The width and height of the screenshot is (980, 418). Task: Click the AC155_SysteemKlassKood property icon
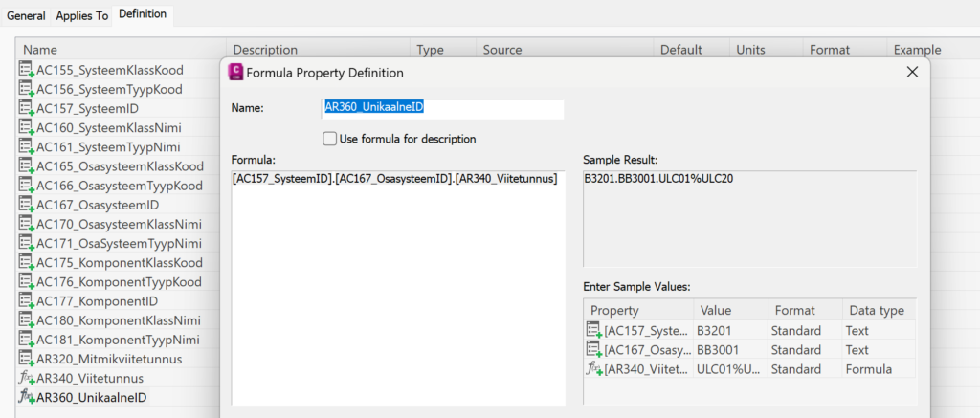[26, 70]
